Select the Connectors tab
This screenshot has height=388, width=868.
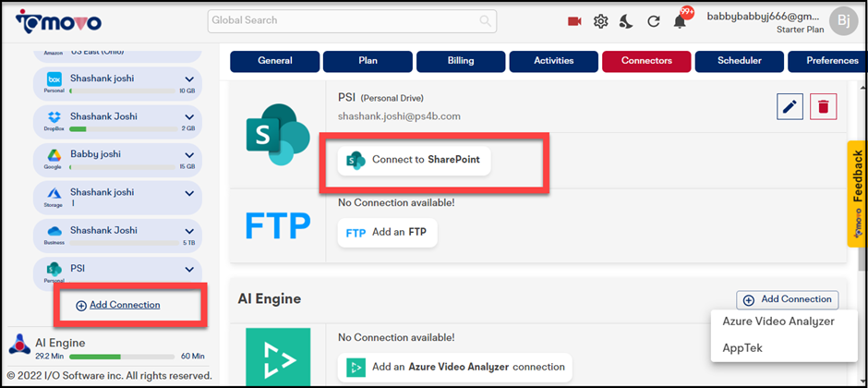[x=646, y=61]
